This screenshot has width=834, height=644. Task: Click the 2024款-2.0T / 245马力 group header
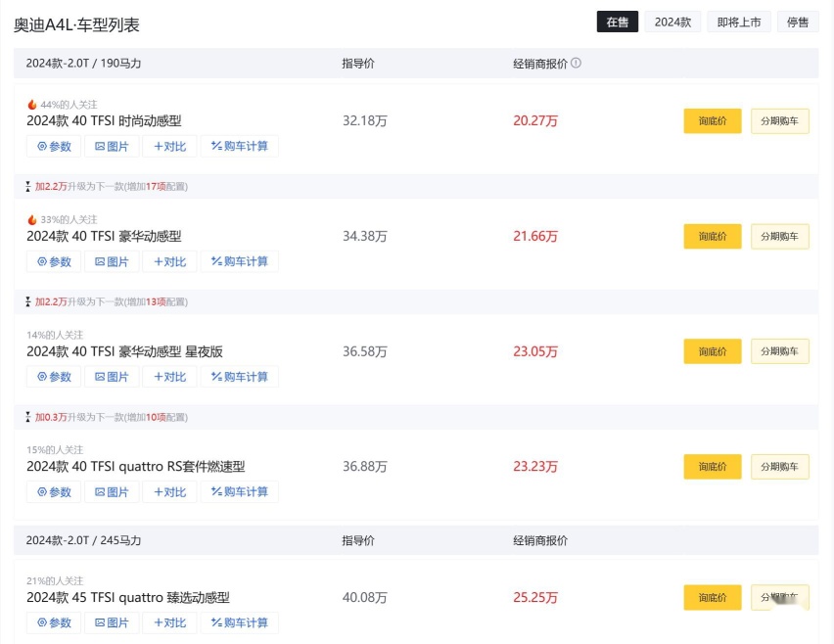click(x=83, y=540)
